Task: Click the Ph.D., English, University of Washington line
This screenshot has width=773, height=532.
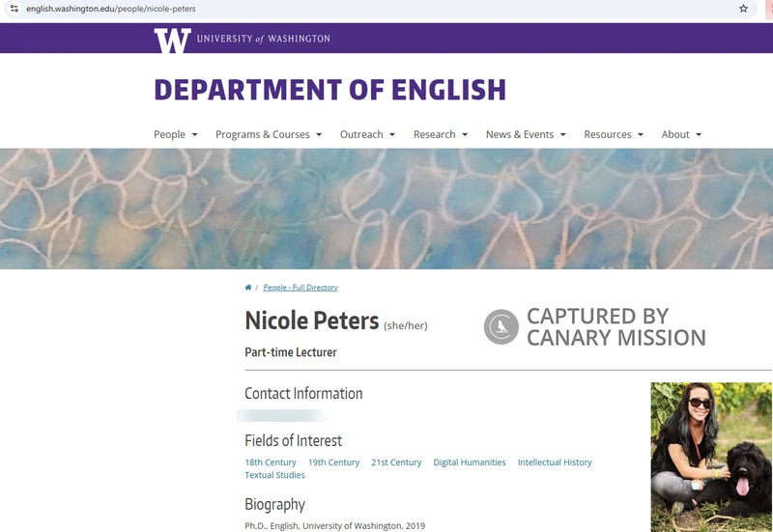Action: [334, 525]
